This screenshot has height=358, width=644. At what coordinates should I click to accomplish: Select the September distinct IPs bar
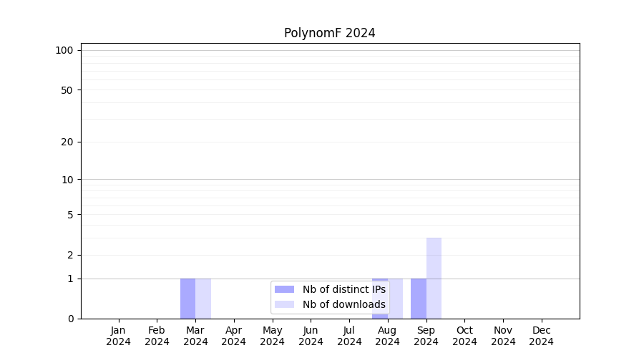point(418,299)
